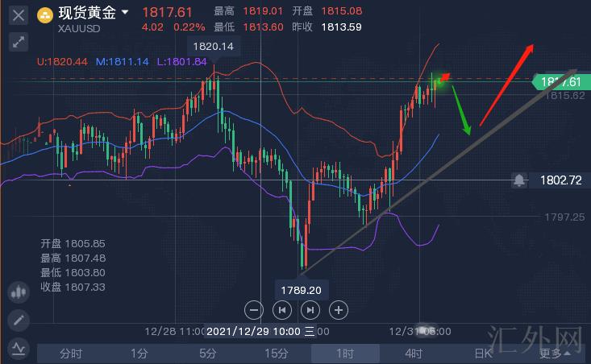Screen dimensions: 591x364
Task: Click the Bollinger upper band value U:1820.44
Action: coord(63,61)
